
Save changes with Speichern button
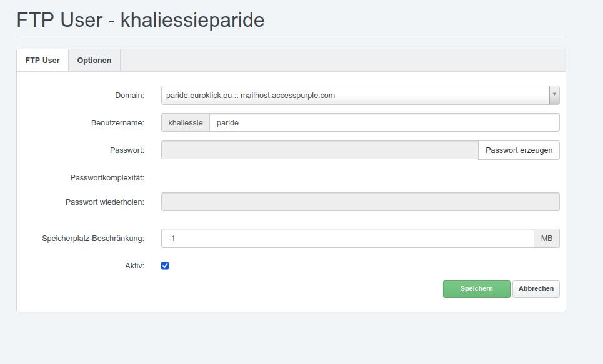click(477, 288)
